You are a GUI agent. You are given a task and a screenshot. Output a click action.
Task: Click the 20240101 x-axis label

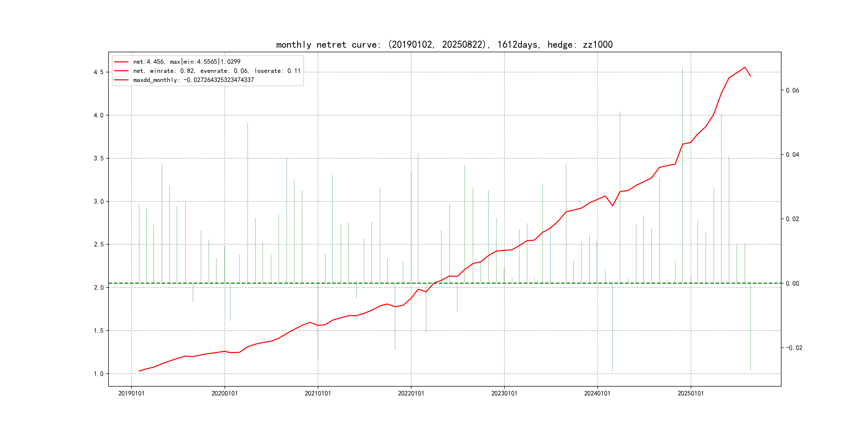[x=597, y=393]
